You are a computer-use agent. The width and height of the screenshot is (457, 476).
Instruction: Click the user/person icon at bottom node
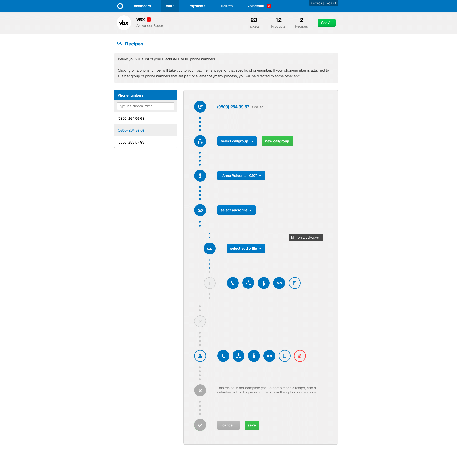coord(200,356)
